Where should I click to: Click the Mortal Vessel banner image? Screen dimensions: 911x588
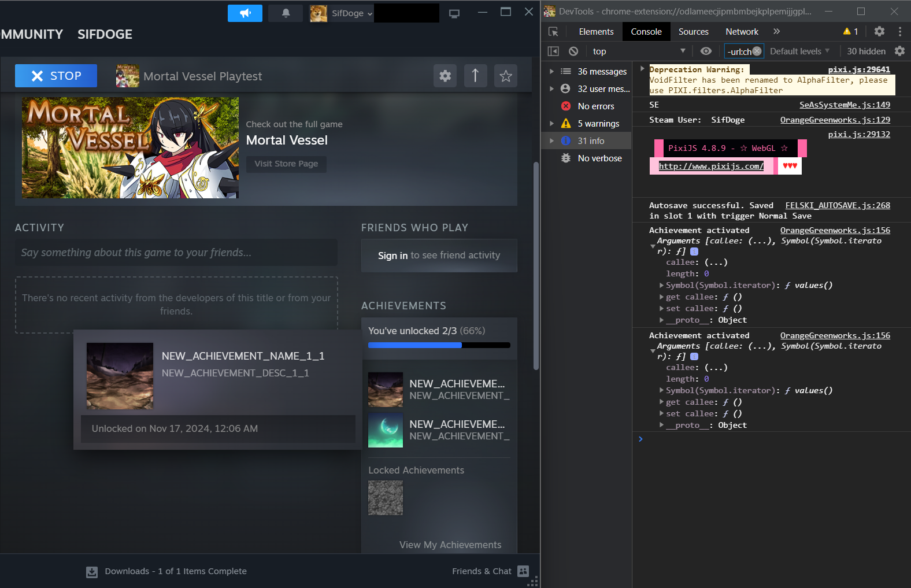130,148
